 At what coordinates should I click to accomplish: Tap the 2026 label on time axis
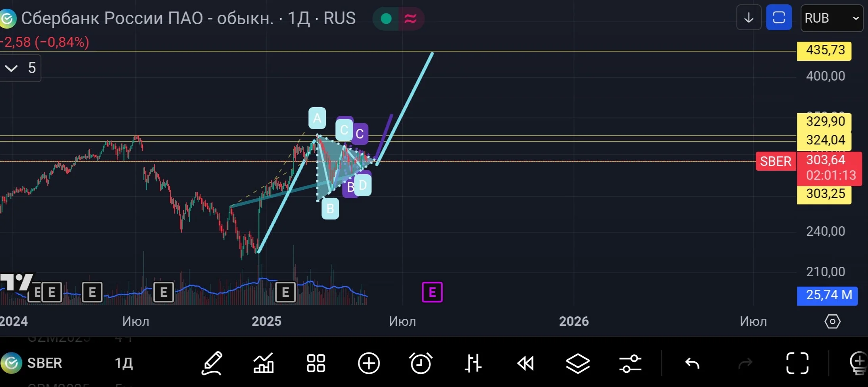(574, 321)
